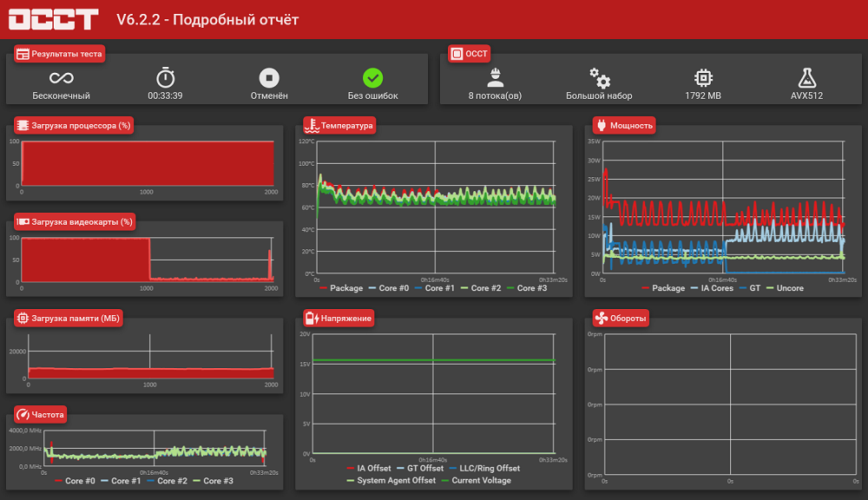Click inside the Загрузка процессора chart
Screen dimensions: 868x500
(148, 163)
